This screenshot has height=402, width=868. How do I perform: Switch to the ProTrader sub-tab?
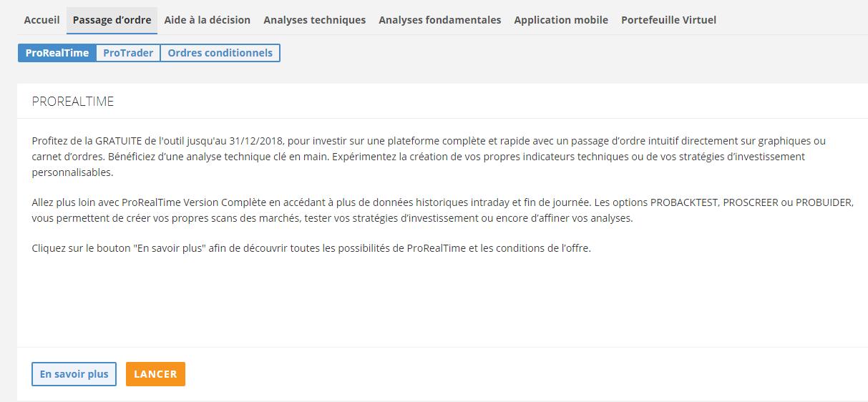128,53
